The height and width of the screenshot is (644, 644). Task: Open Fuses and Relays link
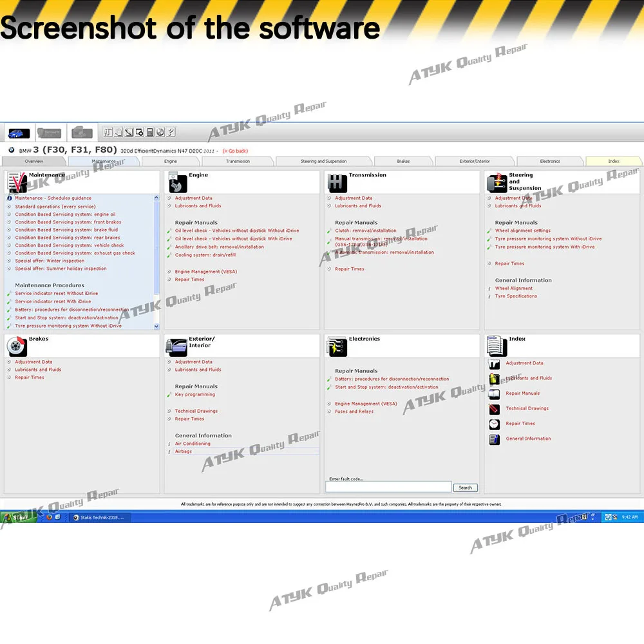click(x=354, y=412)
